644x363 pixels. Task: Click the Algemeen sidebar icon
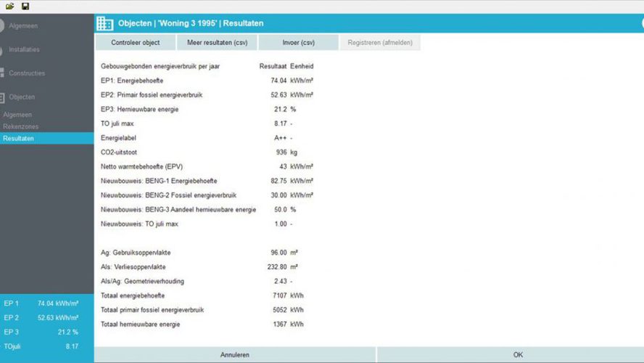point(2,25)
